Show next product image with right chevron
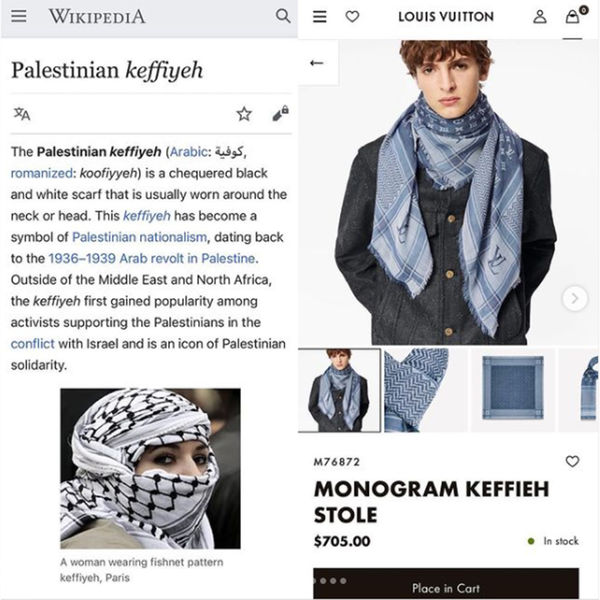The height and width of the screenshot is (600, 600). 575,298
